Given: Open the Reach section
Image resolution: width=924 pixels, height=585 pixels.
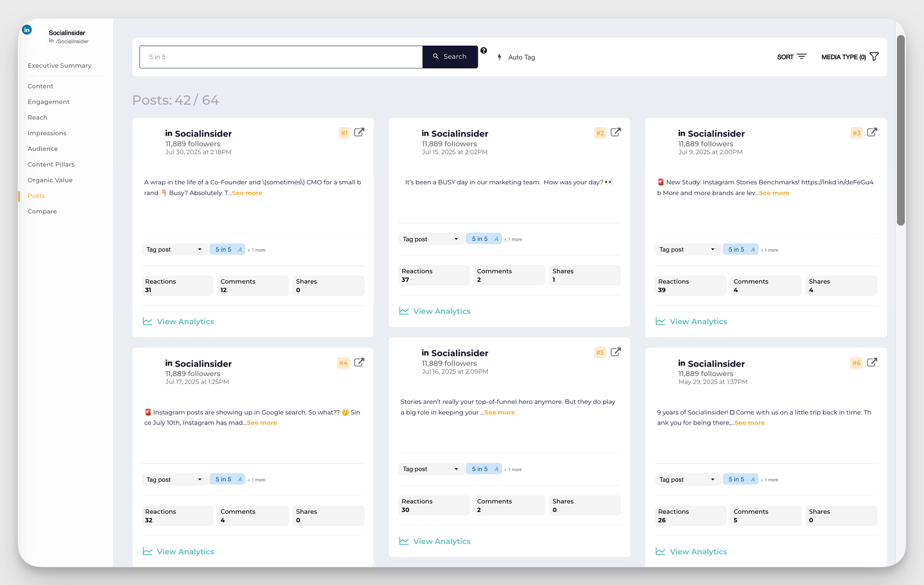Looking at the screenshot, I should pos(37,117).
